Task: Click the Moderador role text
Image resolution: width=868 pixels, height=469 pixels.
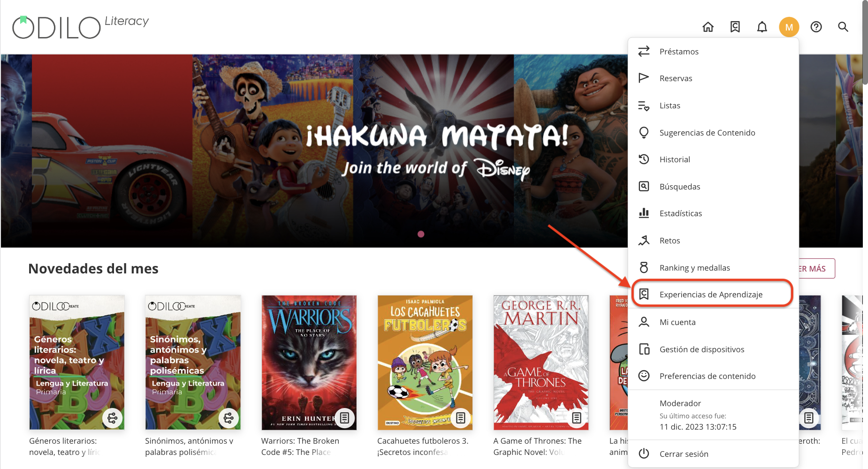Action: tap(680, 403)
